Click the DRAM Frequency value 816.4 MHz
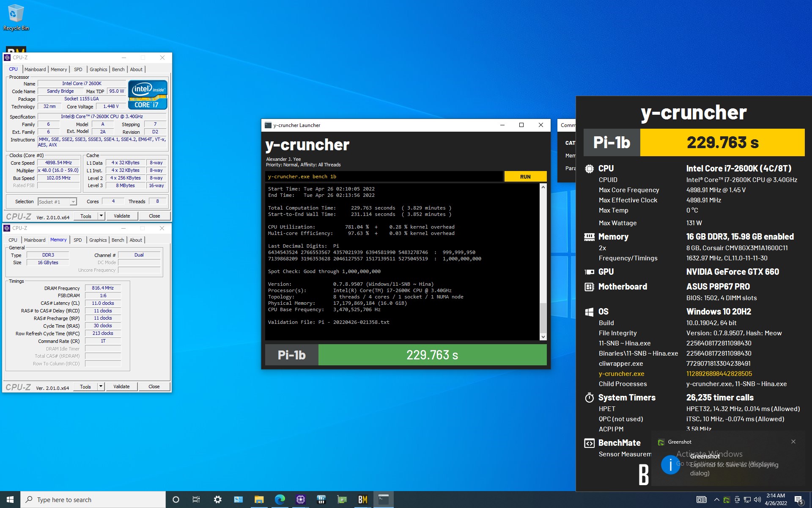 coord(103,288)
